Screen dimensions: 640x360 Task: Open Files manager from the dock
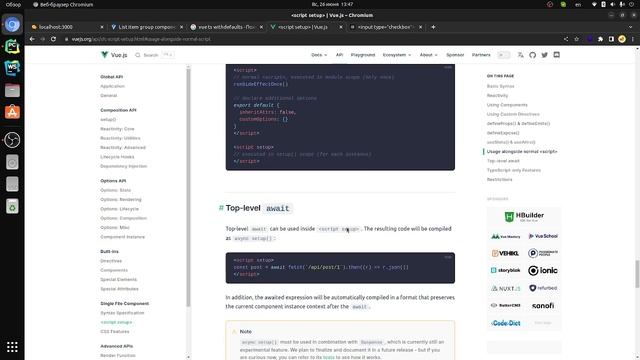click(x=12, y=90)
